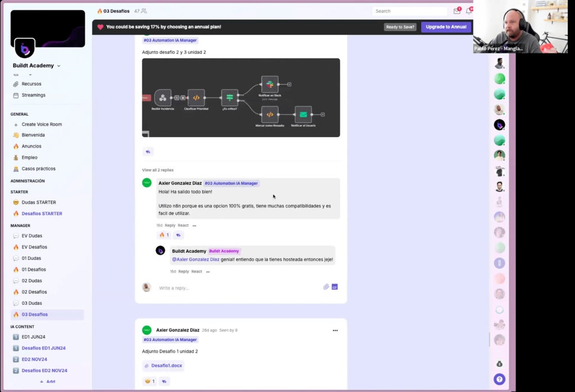Screen dimensions: 575x392
Task: Open the help question mark icon
Action: click(x=499, y=379)
